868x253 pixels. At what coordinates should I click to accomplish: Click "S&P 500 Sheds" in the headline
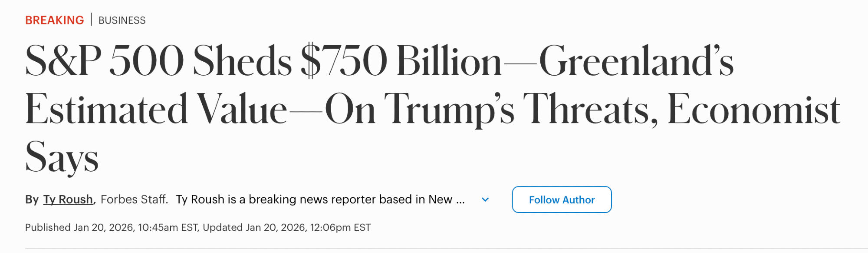point(158,61)
